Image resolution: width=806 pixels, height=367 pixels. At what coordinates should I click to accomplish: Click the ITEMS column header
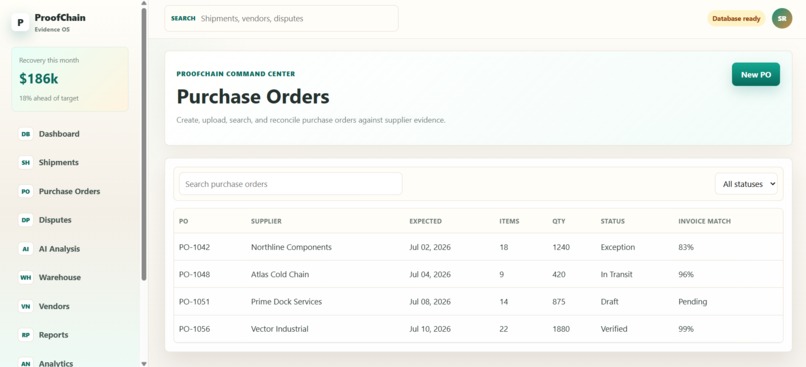pyautogui.click(x=509, y=222)
